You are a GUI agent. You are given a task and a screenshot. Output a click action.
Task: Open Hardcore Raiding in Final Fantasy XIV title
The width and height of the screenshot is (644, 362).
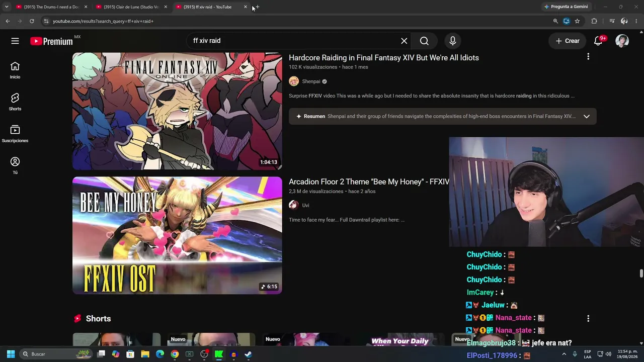tap(384, 58)
